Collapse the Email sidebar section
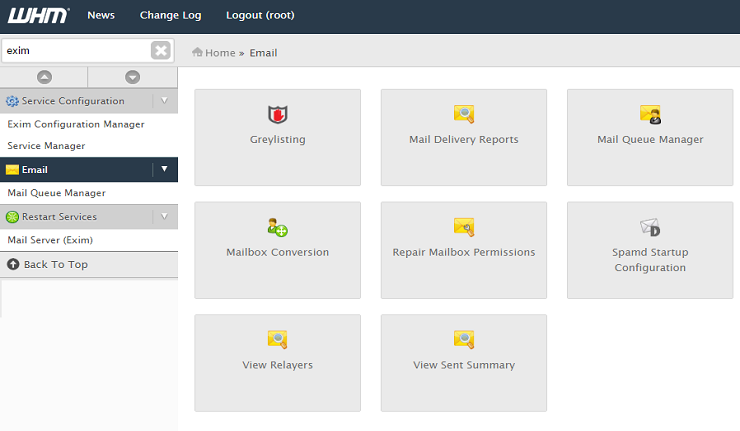 164,169
